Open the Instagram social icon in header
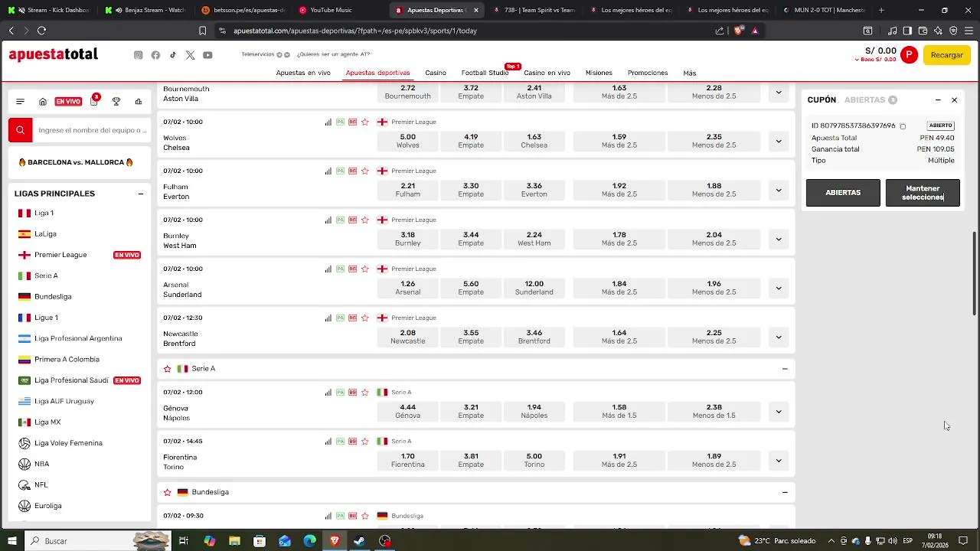This screenshot has height=551, width=980. [x=138, y=55]
